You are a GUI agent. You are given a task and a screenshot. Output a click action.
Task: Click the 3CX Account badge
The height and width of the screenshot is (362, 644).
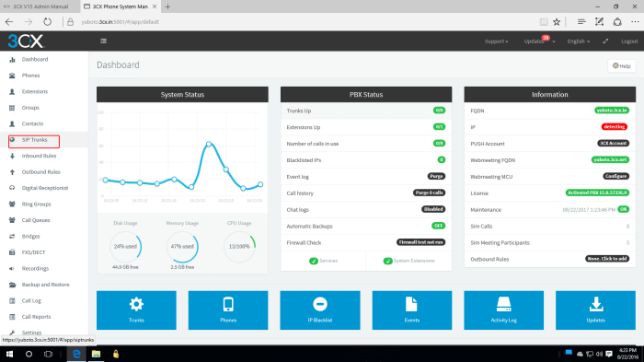click(x=613, y=144)
